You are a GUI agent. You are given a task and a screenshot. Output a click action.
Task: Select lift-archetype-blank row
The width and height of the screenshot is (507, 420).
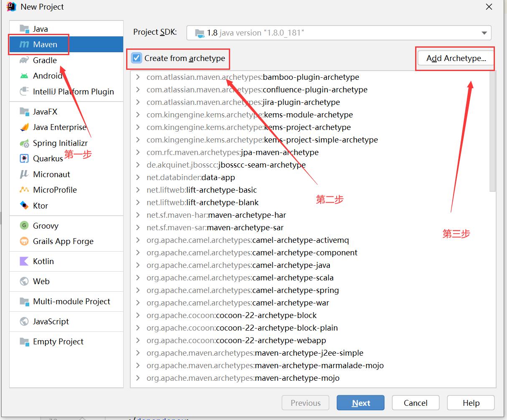310,202
